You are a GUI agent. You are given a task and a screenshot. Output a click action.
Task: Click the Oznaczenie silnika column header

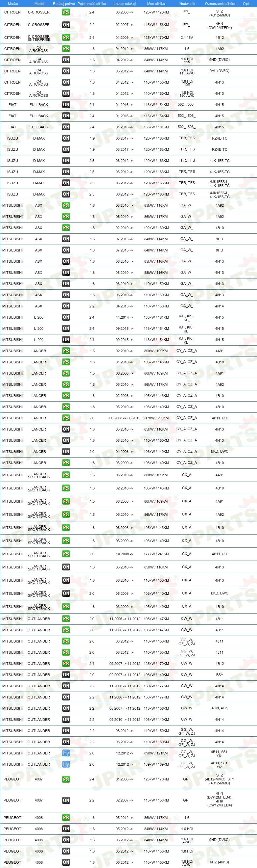[x=220, y=4]
